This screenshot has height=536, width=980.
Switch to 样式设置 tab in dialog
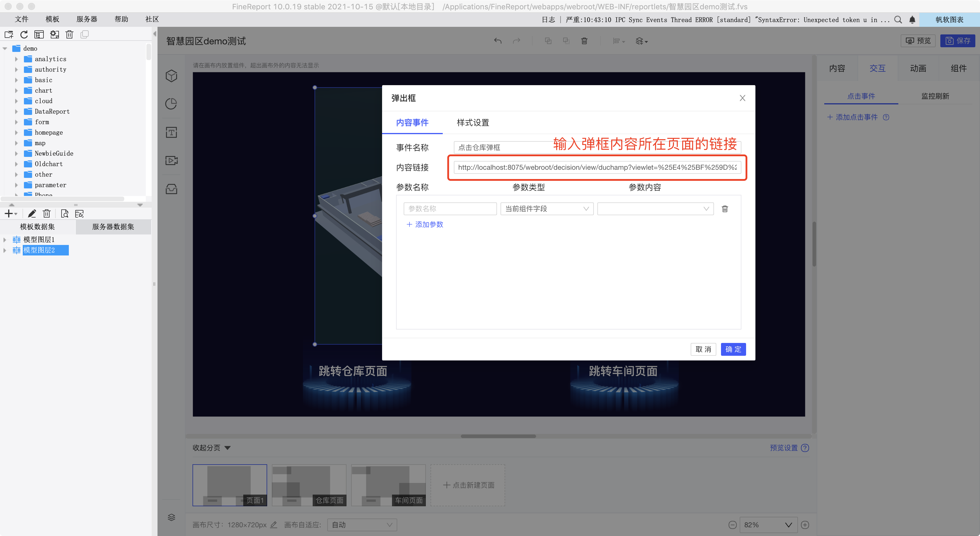click(473, 122)
